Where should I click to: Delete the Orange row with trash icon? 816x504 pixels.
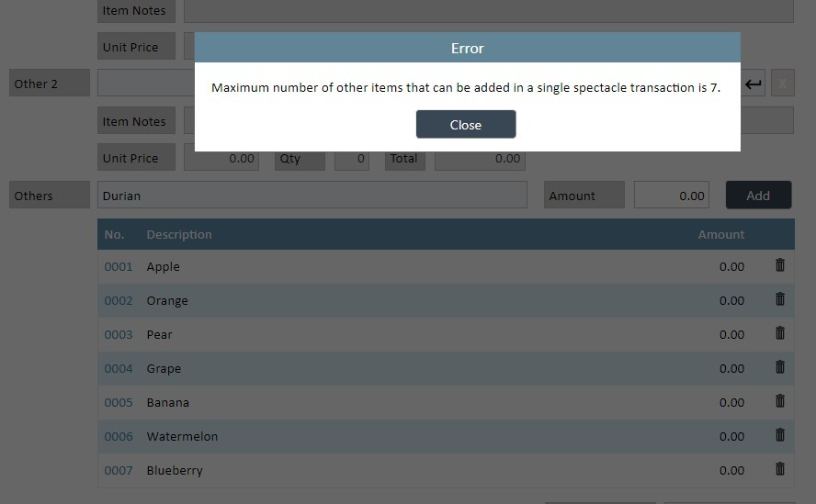click(x=779, y=298)
